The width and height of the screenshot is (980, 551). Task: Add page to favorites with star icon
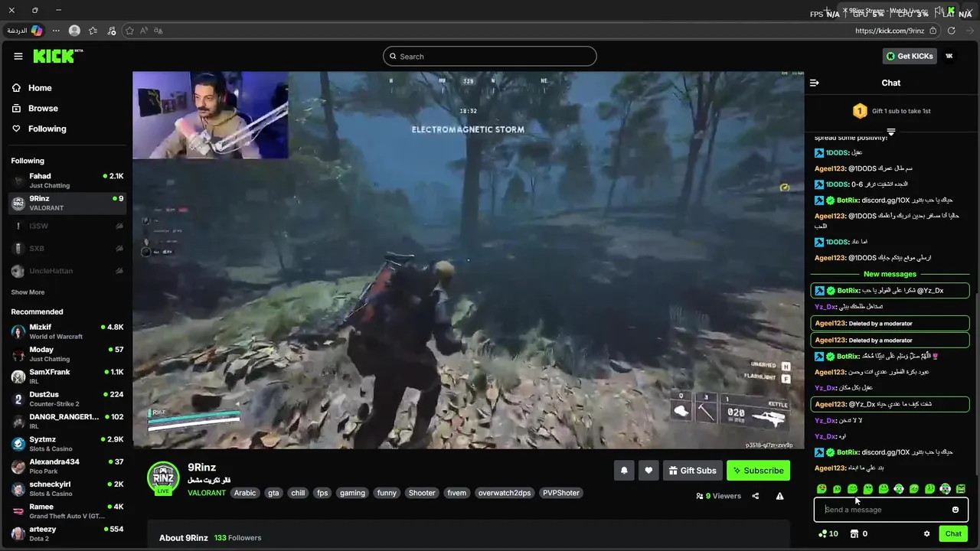pos(129,31)
